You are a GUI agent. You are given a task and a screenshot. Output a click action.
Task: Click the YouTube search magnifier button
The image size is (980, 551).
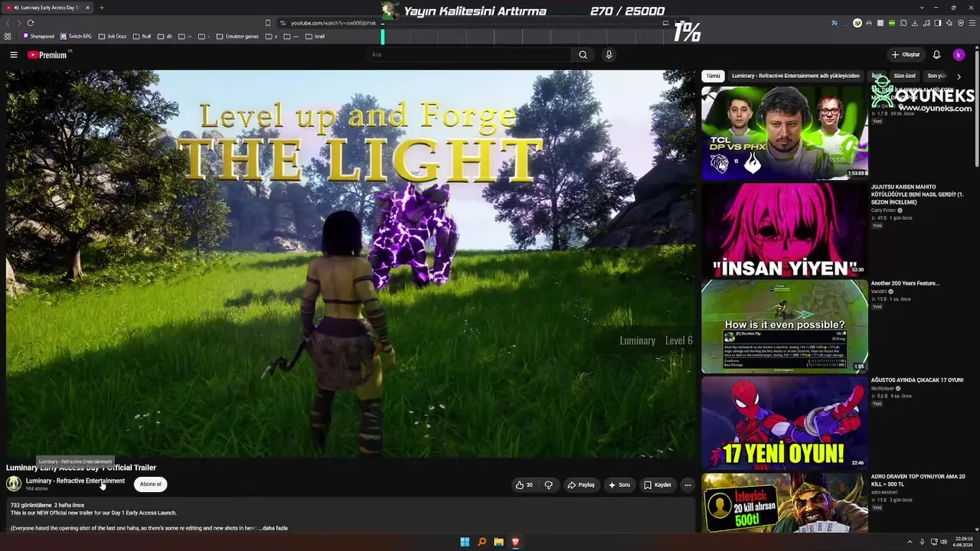point(583,54)
